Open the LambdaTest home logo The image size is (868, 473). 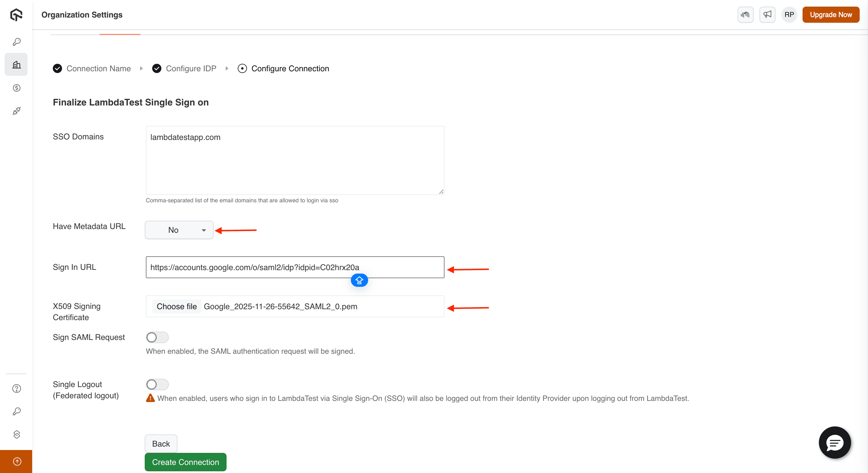tap(16, 14)
